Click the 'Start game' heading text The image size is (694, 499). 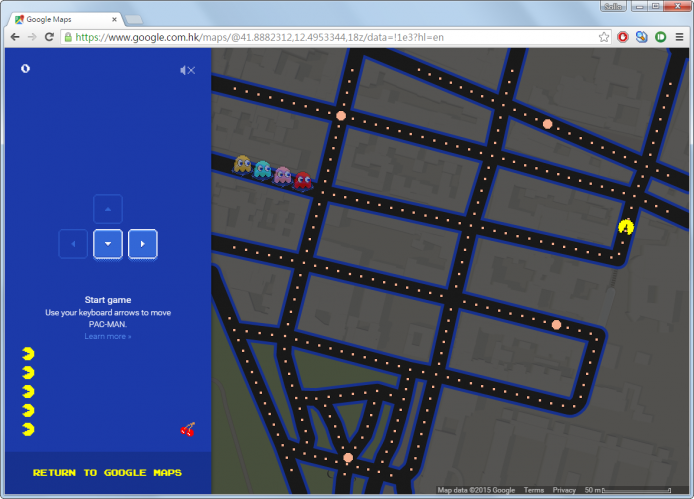(x=108, y=300)
